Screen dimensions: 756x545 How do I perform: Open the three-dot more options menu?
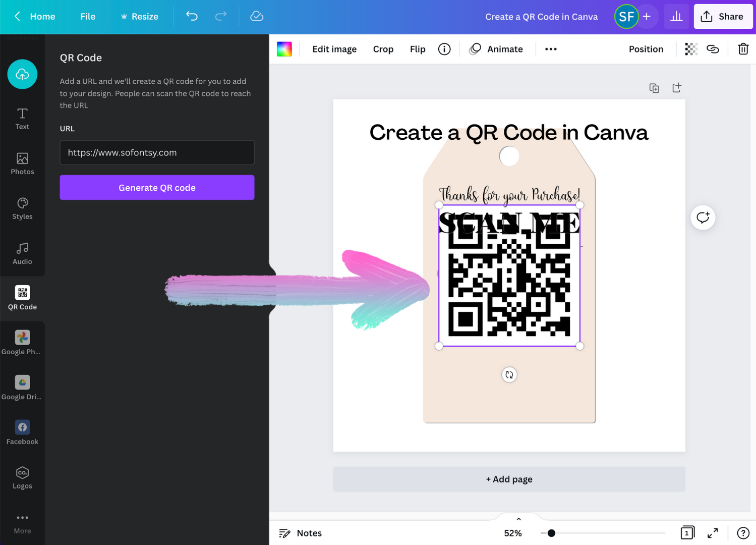tap(551, 49)
